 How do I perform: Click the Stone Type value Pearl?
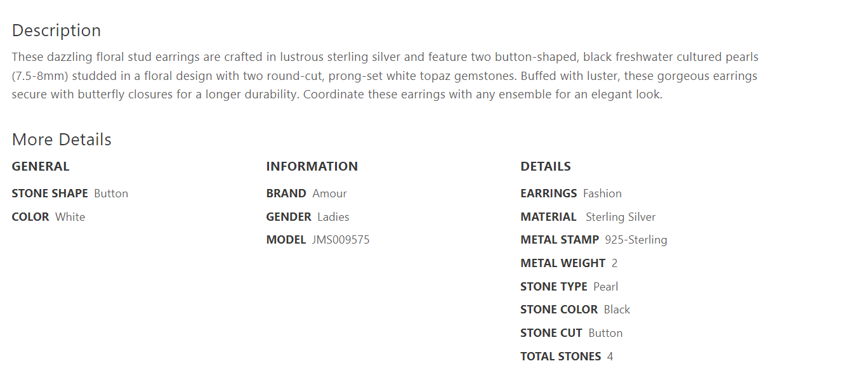click(605, 287)
